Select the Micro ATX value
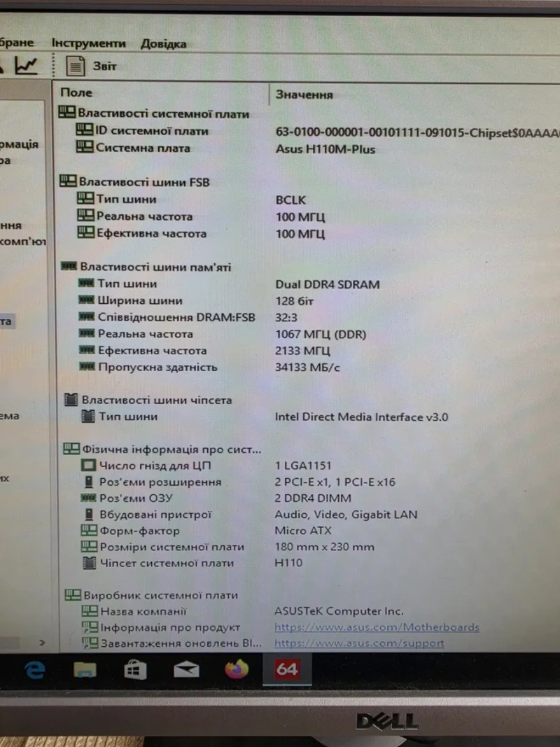 (x=303, y=530)
